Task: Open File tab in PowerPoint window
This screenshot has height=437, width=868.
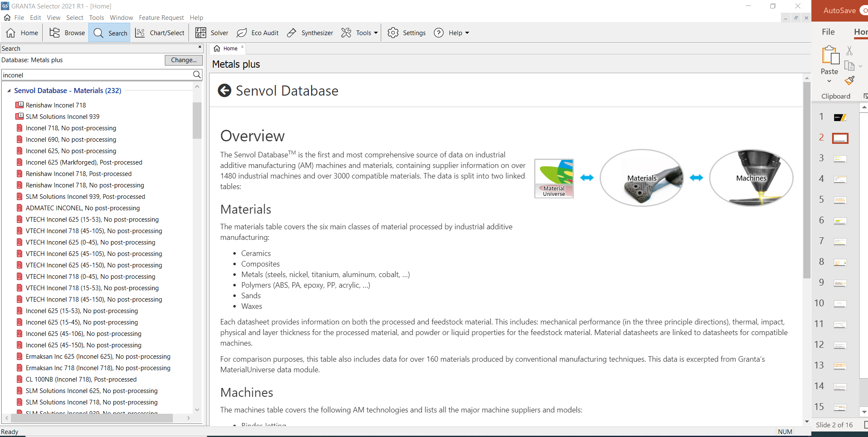Action: (828, 32)
